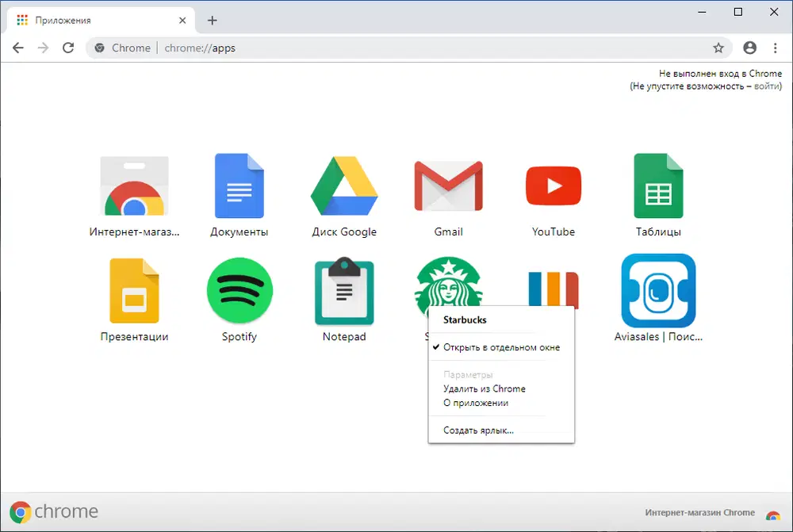Click the 'Notepad' app label
793x532 pixels.
344,337
